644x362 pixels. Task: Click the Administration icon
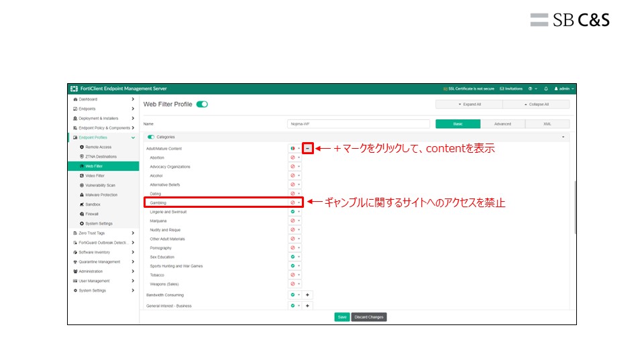click(x=75, y=271)
